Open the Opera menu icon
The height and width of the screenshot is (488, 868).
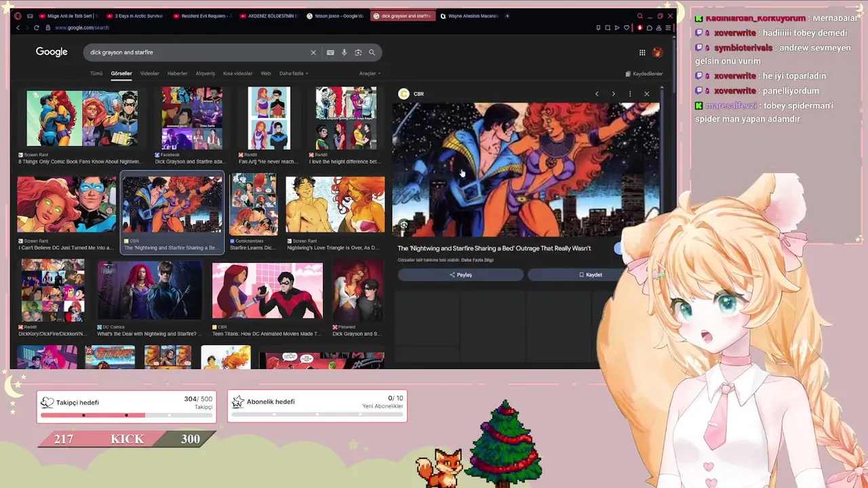[18, 16]
